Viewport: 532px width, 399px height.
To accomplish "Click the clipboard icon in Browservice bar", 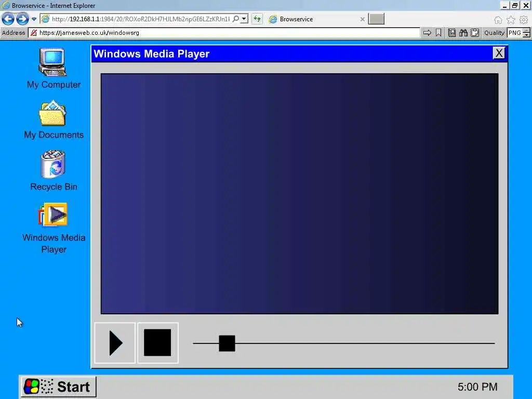I will pyautogui.click(x=475, y=33).
